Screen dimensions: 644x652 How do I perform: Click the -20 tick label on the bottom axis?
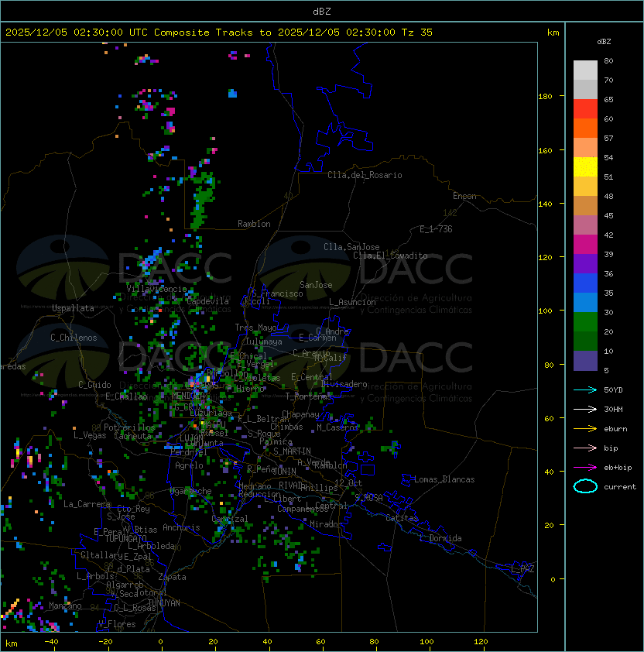[x=105, y=642]
